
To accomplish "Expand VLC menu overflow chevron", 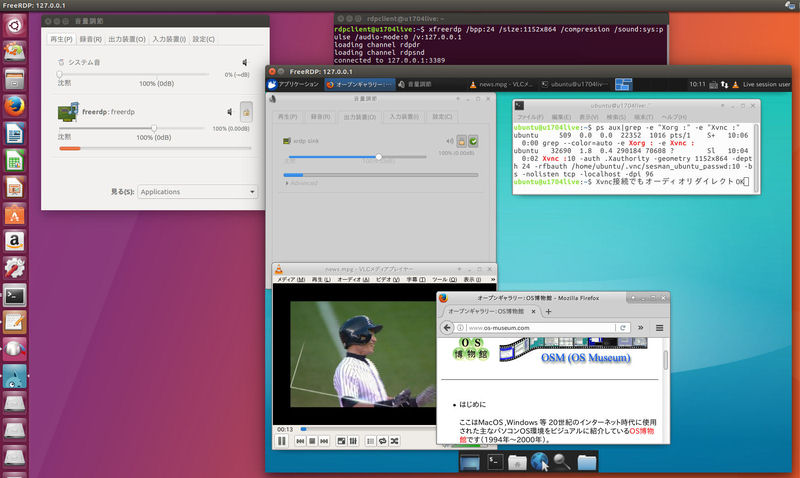I will (x=493, y=280).
